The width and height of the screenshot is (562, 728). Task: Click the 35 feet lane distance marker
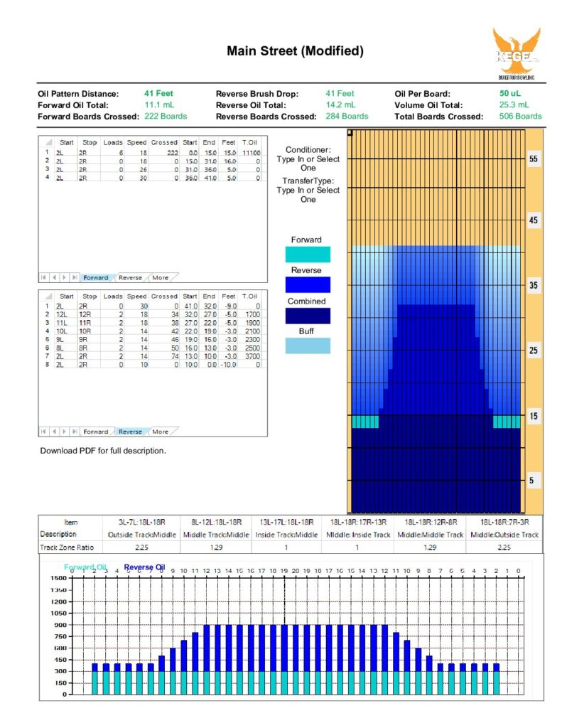[534, 285]
